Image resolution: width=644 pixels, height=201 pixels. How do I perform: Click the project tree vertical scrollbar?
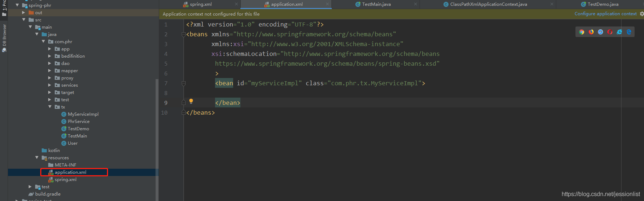pos(157,140)
